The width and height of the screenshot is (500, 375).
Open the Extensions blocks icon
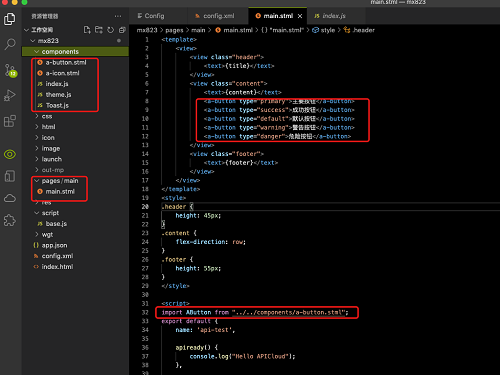tap(10, 121)
